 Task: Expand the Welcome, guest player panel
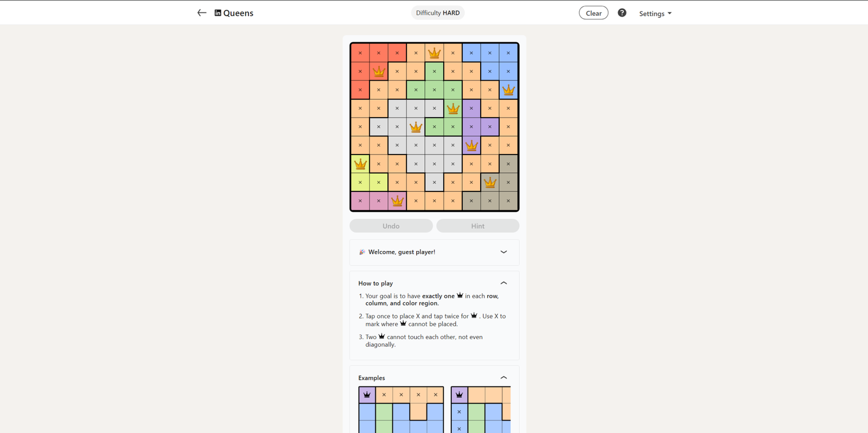503,252
